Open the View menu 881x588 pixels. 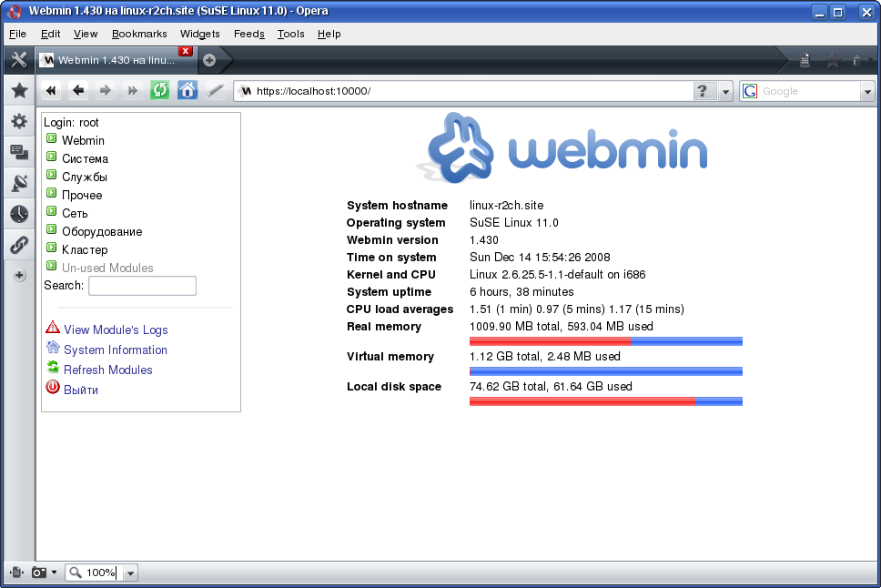86,34
